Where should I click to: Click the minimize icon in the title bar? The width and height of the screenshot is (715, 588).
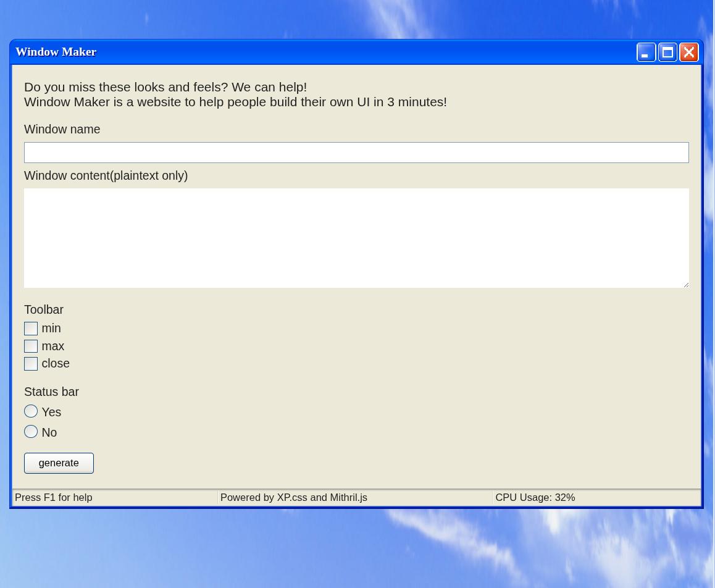pos(646,52)
